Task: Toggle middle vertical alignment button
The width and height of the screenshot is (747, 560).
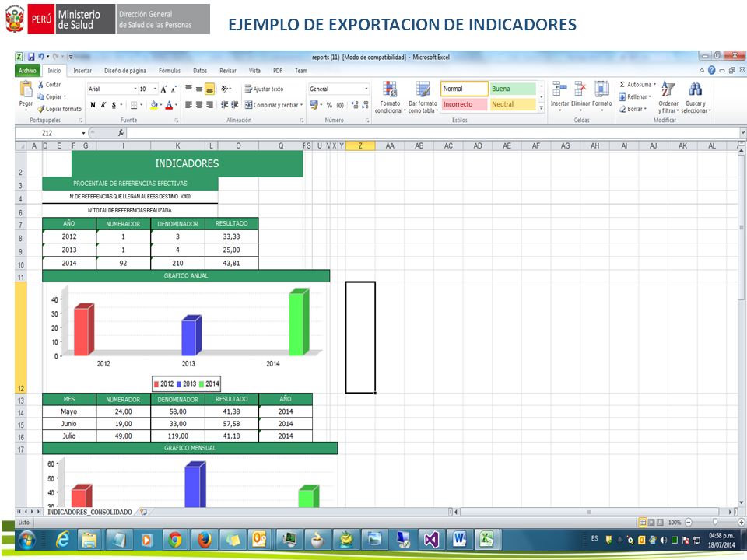Action: pos(198,89)
